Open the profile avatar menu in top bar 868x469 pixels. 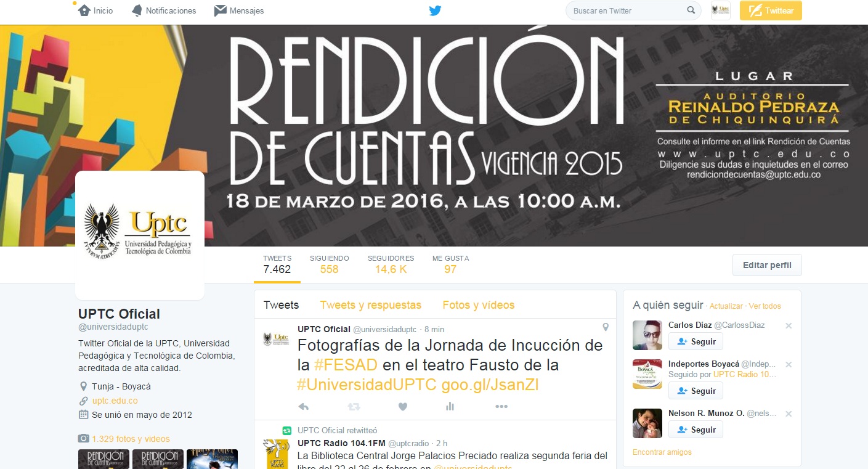[x=721, y=10]
